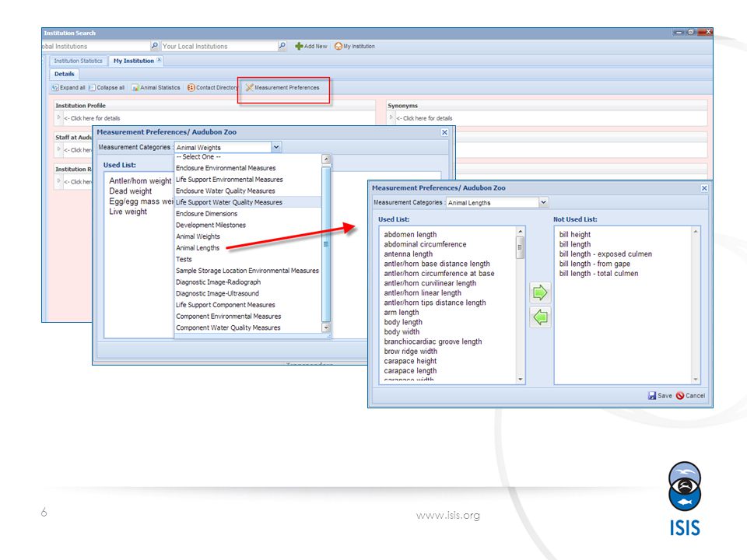Click the Add New plus icon
This screenshot has width=747, height=560.
pos(299,46)
